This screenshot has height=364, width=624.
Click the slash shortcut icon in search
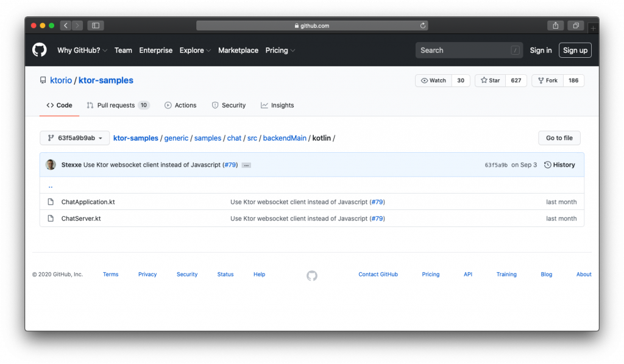pyautogui.click(x=515, y=51)
